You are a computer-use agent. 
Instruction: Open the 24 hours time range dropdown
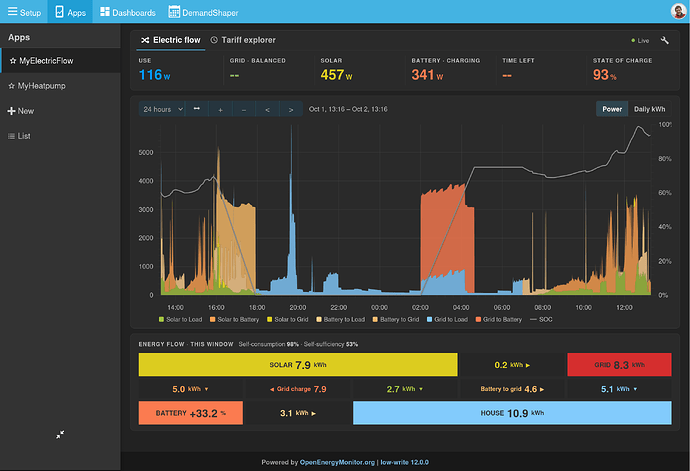tap(162, 109)
